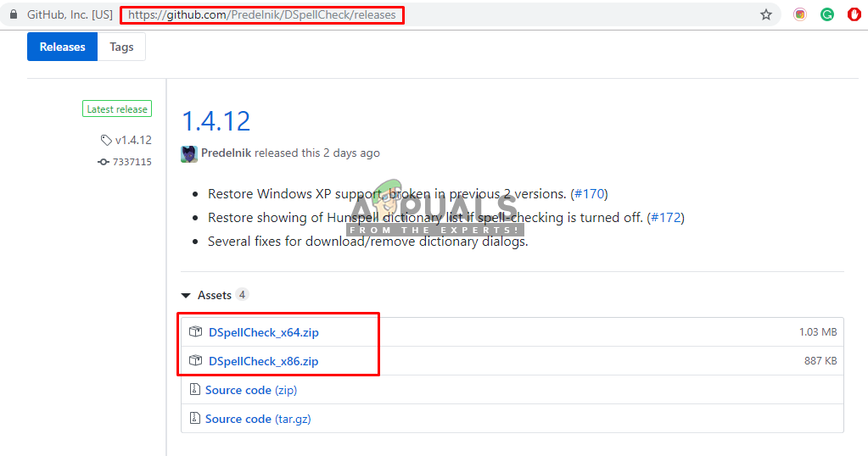This screenshot has height=456, width=868.
Task: Open the v1.4.12 tag link
Action: click(133, 141)
